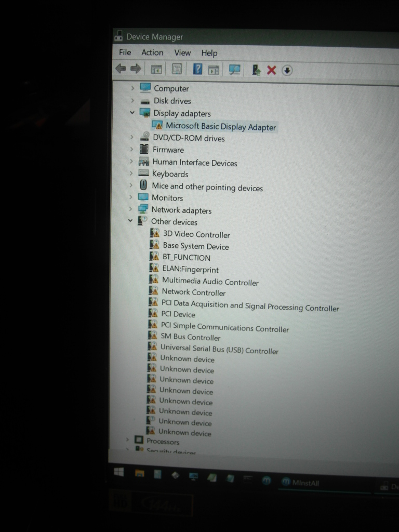Select PCI Device entry
The image size is (399, 532).
click(178, 314)
